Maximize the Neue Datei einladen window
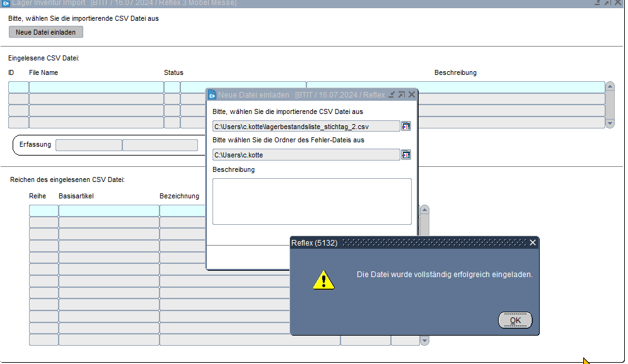This screenshot has height=364, width=628. [402, 94]
